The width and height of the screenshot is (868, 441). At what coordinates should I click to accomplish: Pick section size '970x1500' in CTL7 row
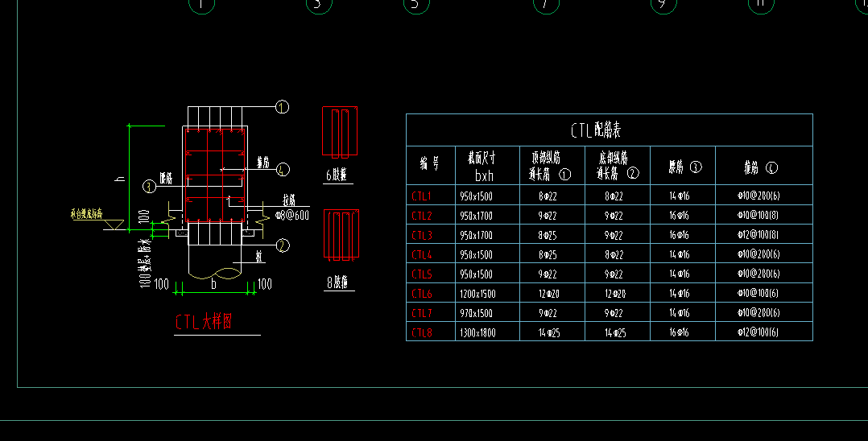point(476,313)
